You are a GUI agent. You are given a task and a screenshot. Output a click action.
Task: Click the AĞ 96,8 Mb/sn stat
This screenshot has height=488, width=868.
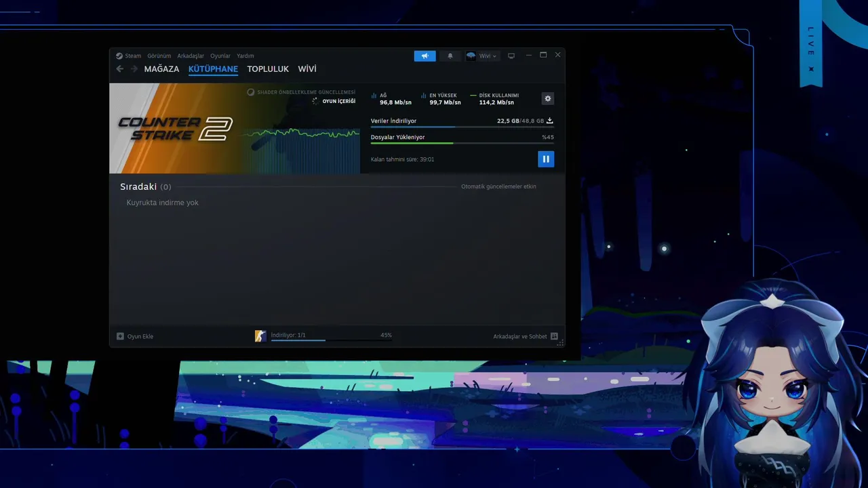tap(391, 99)
